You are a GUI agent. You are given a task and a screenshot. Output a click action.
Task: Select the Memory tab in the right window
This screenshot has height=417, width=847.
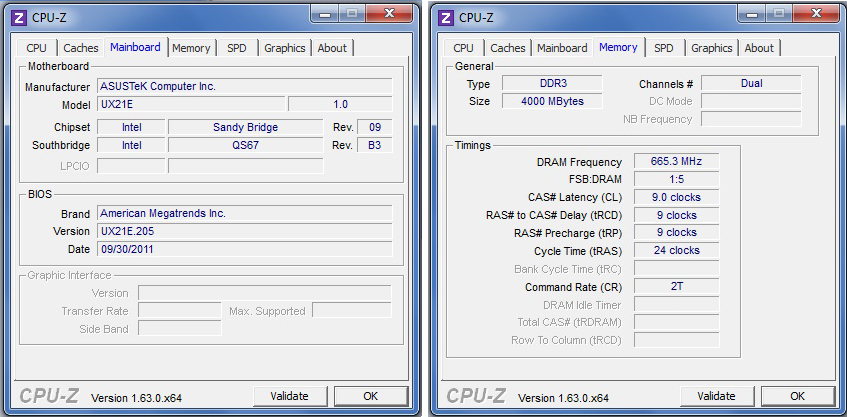pyautogui.click(x=618, y=47)
